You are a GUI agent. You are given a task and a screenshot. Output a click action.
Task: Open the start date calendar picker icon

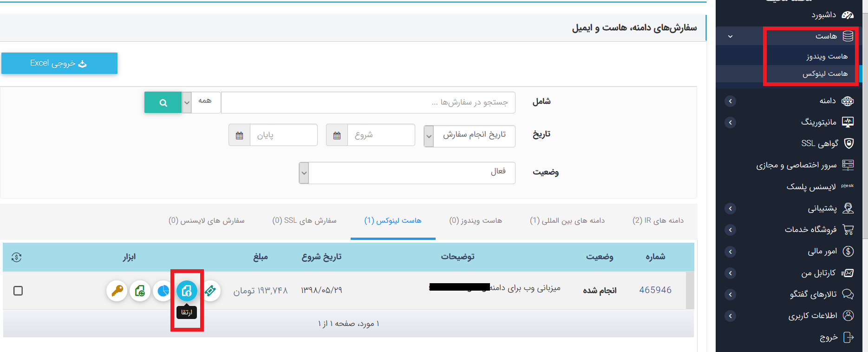[337, 135]
